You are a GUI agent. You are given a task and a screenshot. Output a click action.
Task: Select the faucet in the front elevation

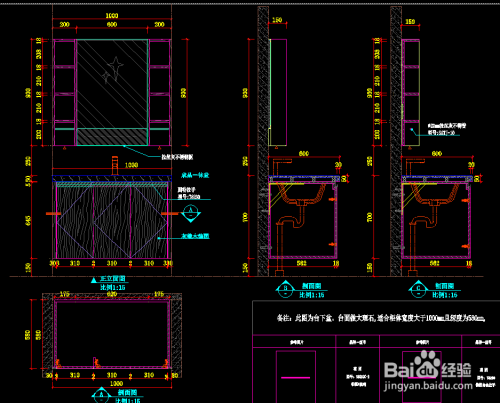coord(115,165)
